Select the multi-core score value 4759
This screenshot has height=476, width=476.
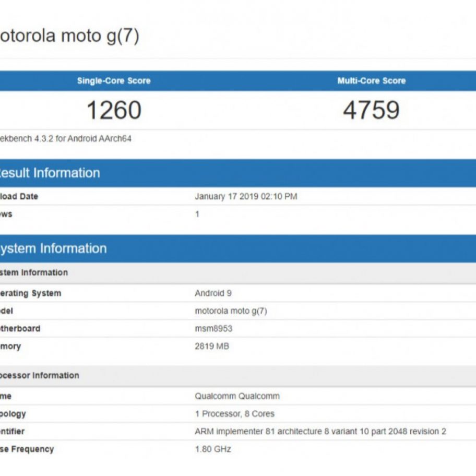pos(371,110)
